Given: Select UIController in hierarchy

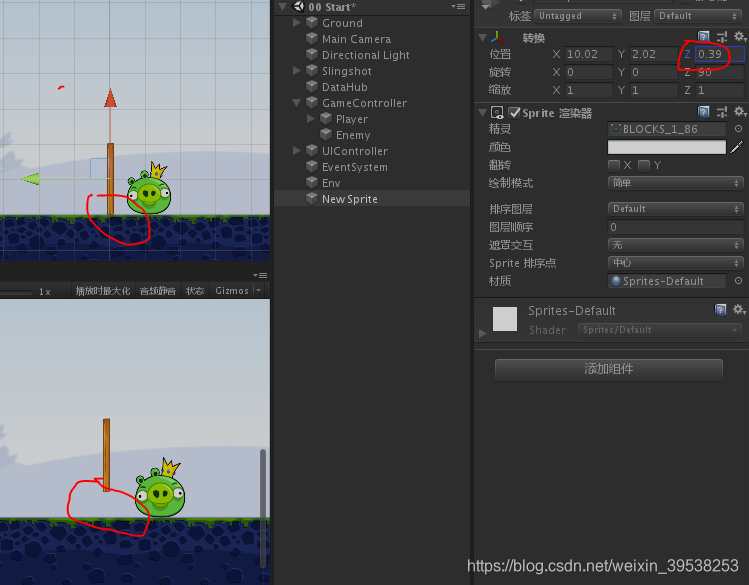Looking at the screenshot, I should [355, 151].
